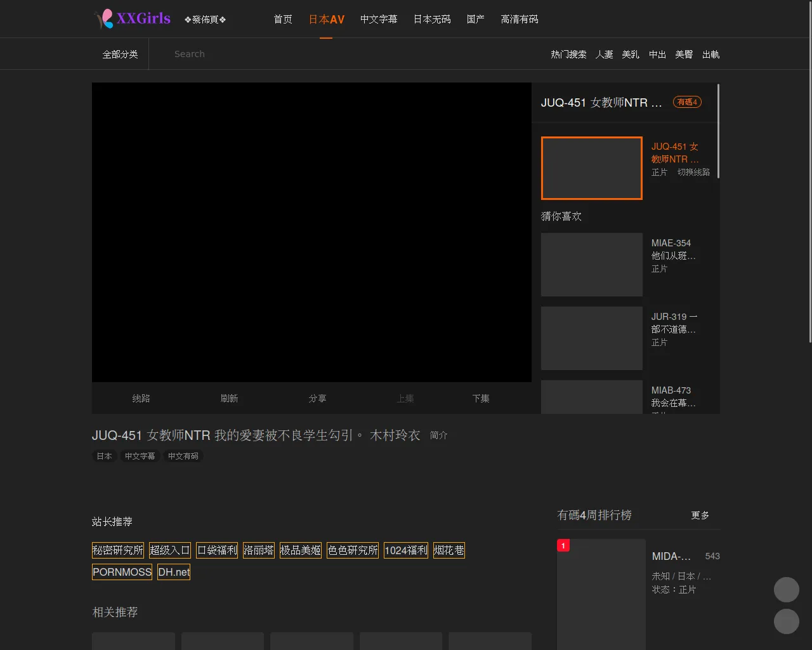Screen dimensions: 812x650
Task: Open the 国产 navigation tab
Action: point(475,19)
